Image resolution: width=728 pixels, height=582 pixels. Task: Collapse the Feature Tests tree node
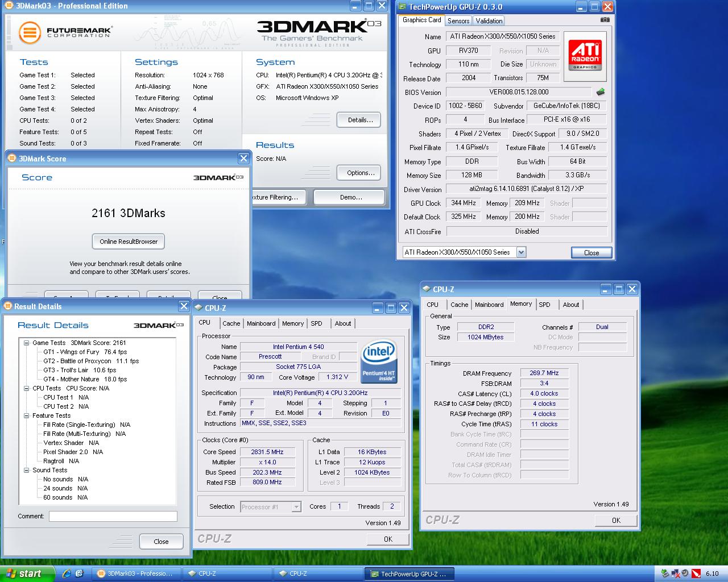(x=27, y=415)
